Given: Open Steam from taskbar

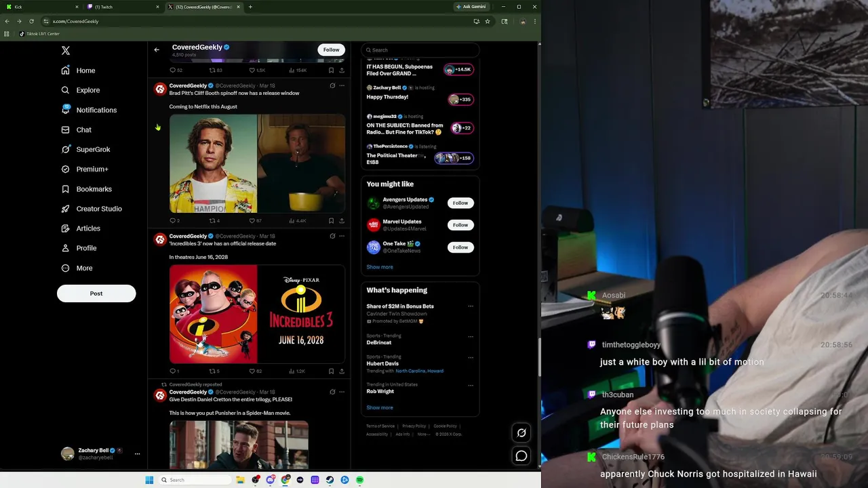Looking at the screenshot, I should click(330, 480).
